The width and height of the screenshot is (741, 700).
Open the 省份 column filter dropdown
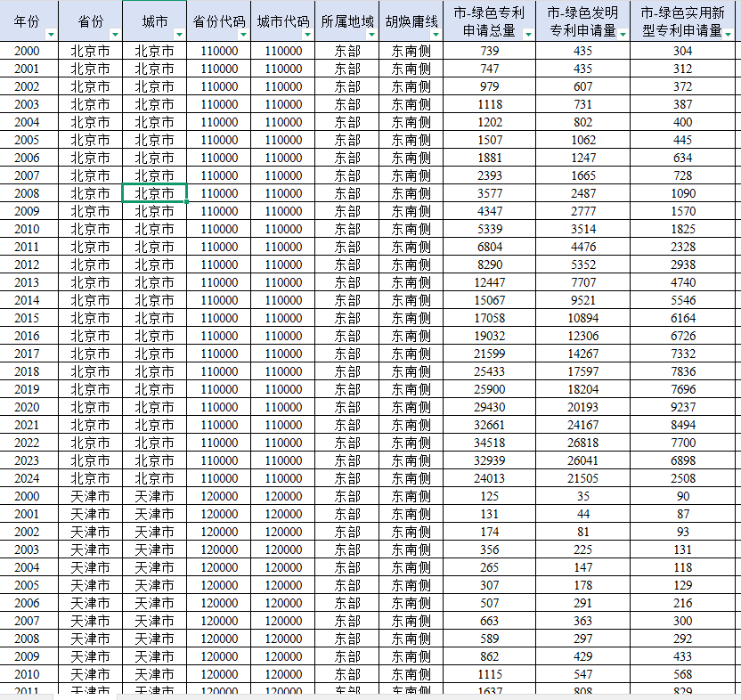pos(114,34)
